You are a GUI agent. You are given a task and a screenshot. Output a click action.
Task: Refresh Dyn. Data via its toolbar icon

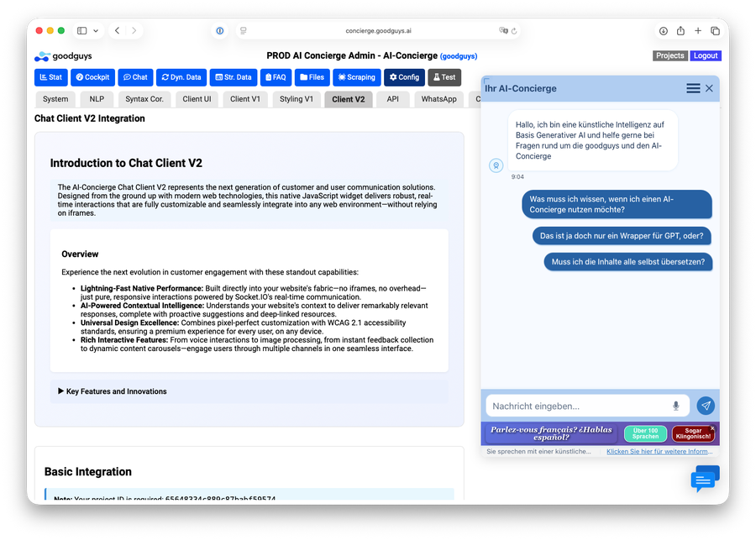[165, 77]
